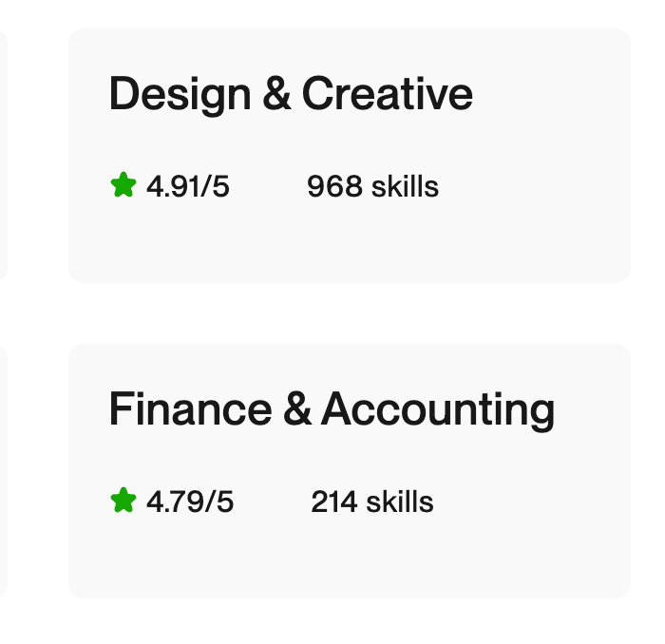This screenshot has height=644, width=665.
Task: Open the Finance & Accounting category title
Action: [332, 410]
